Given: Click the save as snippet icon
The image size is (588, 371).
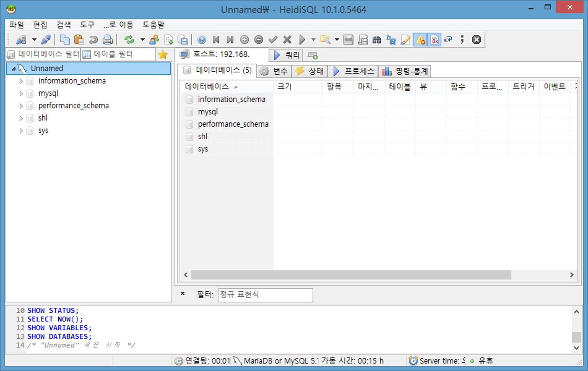Looking at the screenshot, I should point(363,40).
